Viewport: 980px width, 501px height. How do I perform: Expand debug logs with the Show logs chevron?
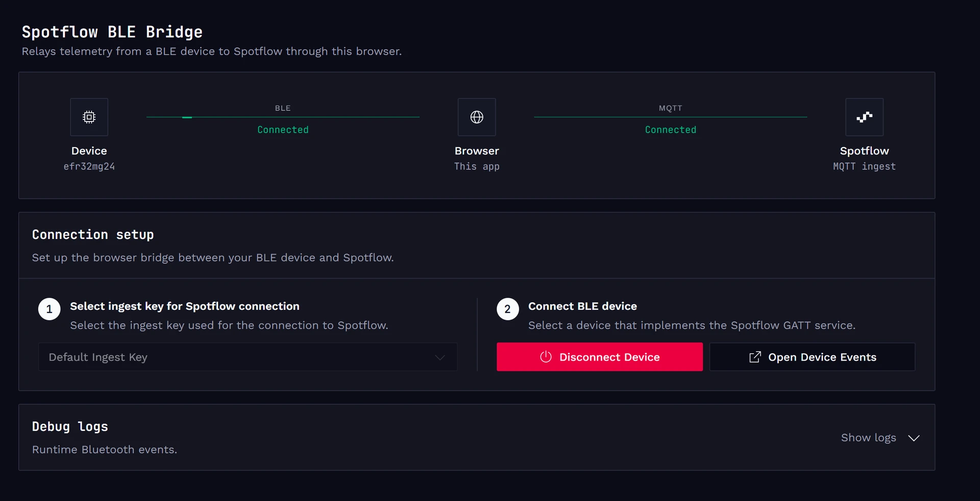tap(914, 438)
